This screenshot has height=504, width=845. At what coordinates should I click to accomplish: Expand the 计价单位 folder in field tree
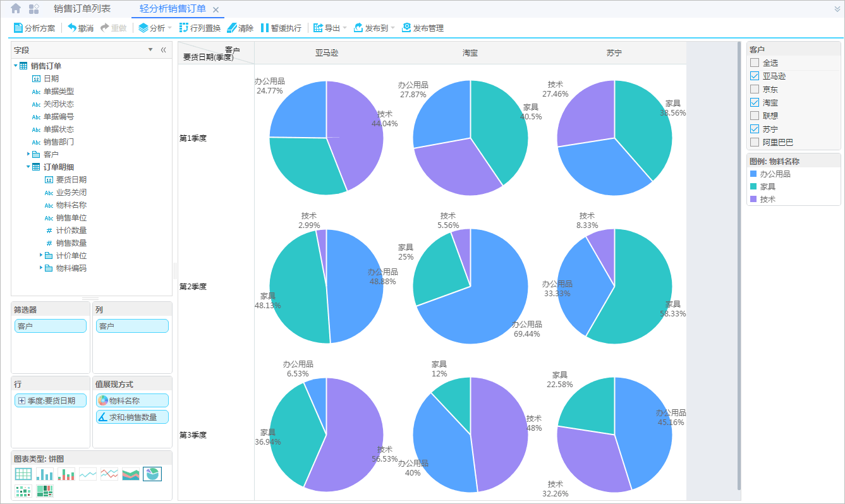pos(42,255)
